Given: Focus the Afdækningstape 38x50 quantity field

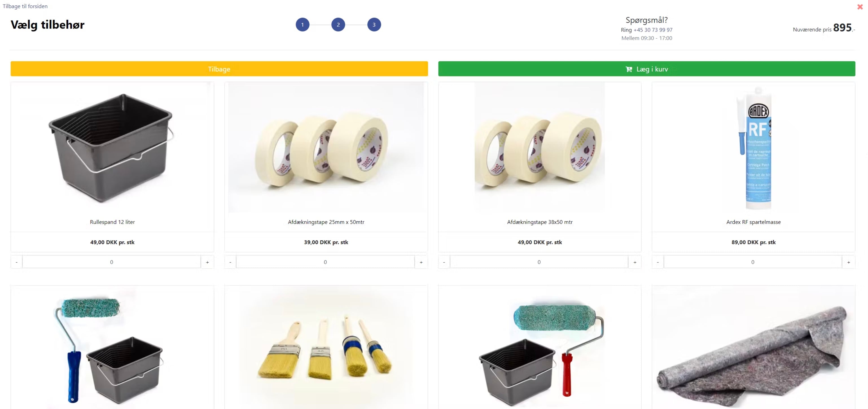Looking at the screenshot, I should click(539, 262).
